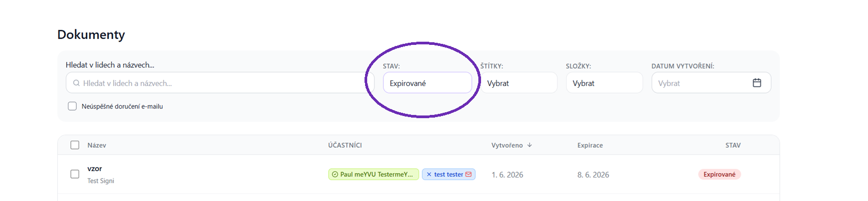Open the Štítky Vybrat dropdown
The width and height of the screenshot is (868, 201).
[519, 83]
